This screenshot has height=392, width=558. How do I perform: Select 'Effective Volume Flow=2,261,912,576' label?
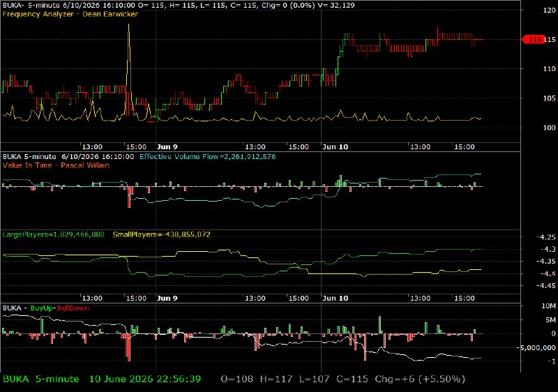coord(207,156)
